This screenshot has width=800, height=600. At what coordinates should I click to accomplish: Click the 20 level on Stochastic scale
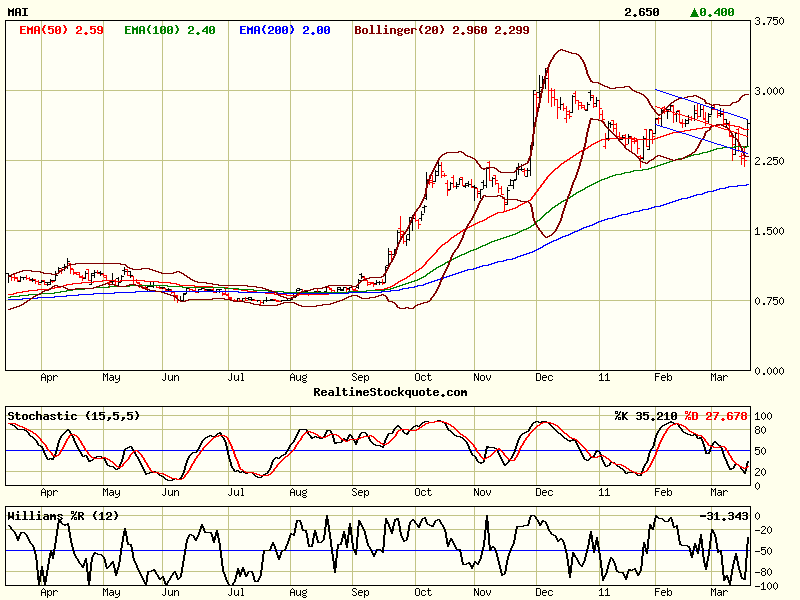pos(760,472)
